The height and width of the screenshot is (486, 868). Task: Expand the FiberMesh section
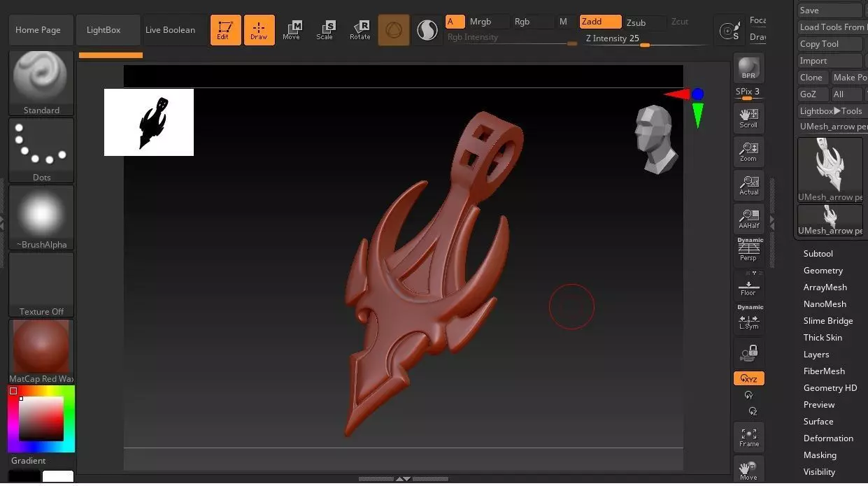(x=824, y=371)
